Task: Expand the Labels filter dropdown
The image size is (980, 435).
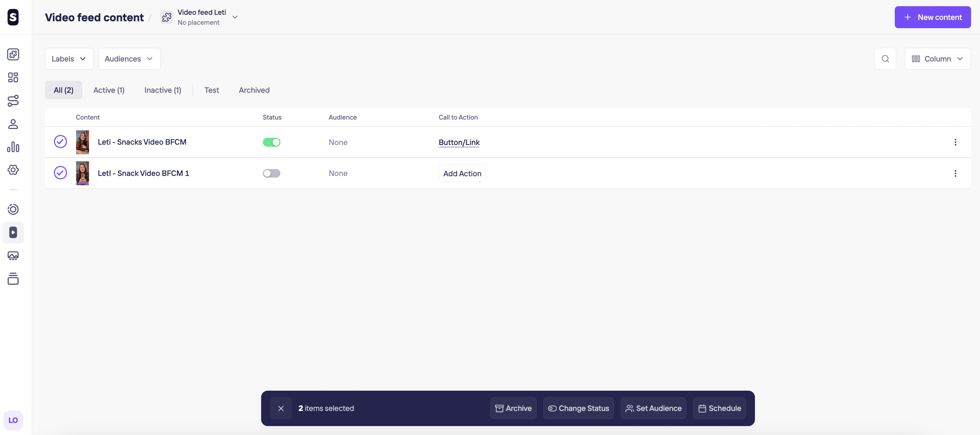Action: pos(69,59)
